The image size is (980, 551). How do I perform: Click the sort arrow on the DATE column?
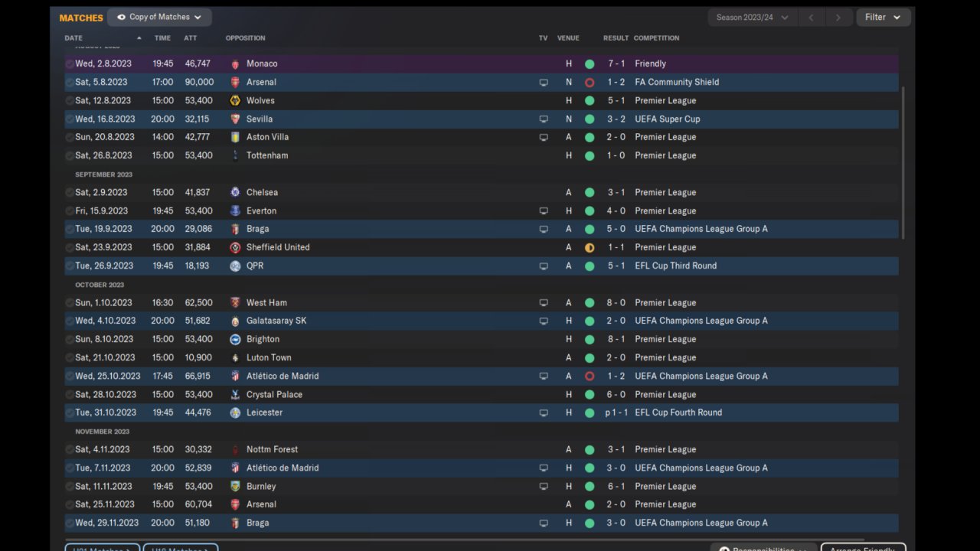(139, 37)
